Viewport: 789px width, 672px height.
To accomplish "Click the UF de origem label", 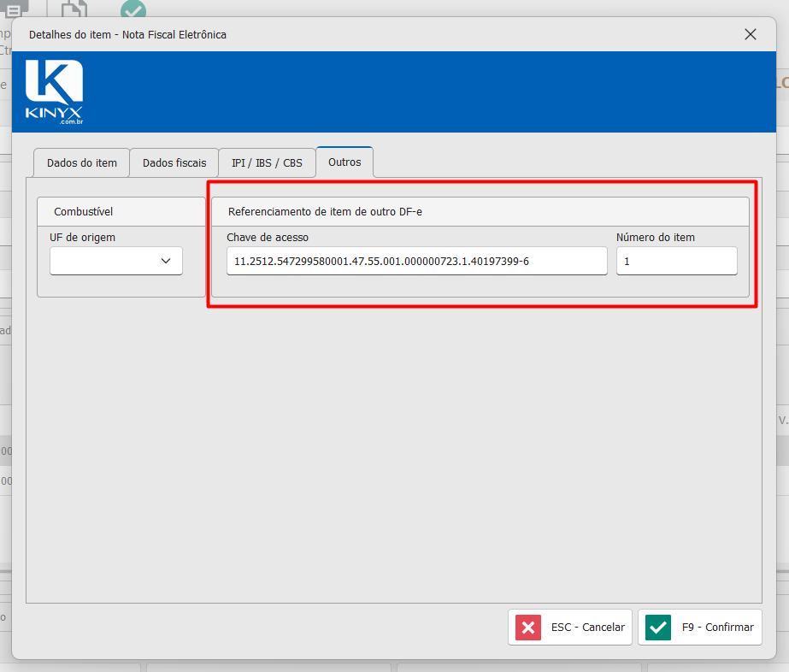I will pyautogui.click(x=83, y=237).
